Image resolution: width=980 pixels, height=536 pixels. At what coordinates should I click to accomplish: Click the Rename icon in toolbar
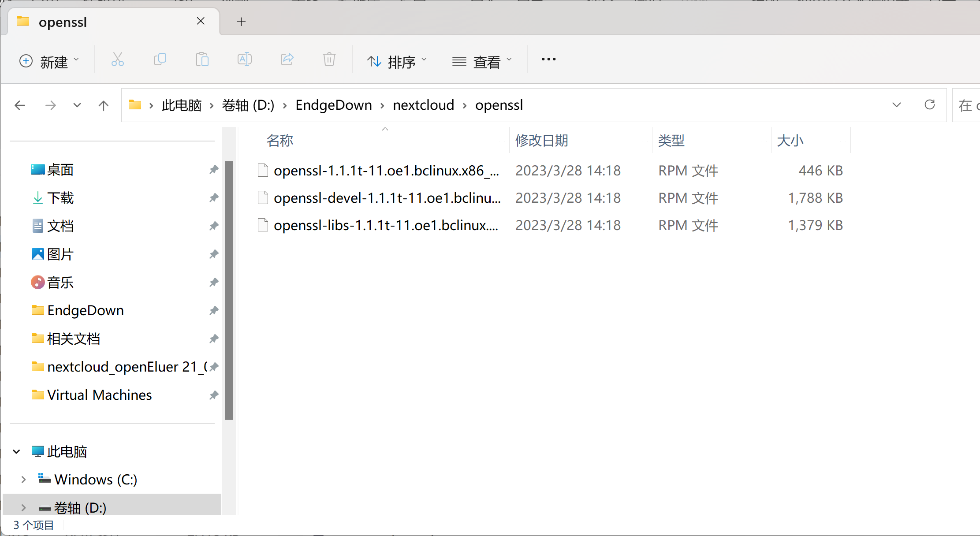coord(244,60)
